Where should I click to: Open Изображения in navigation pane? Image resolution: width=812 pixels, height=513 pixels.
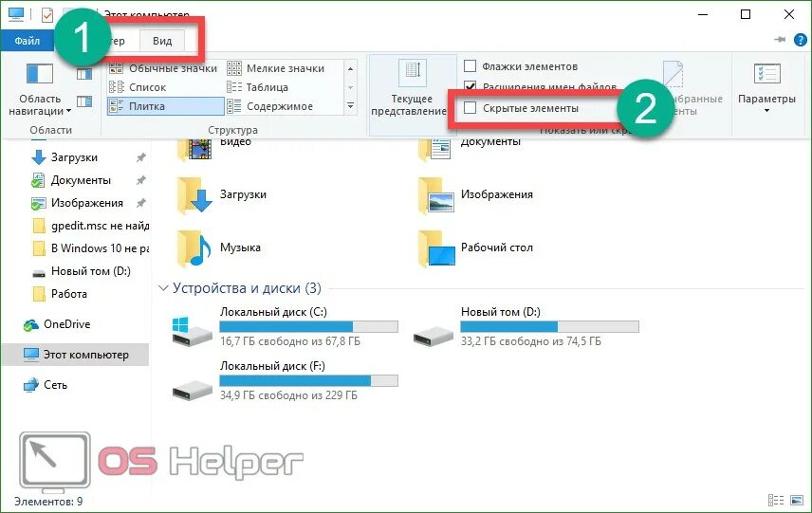pos(86,203)
